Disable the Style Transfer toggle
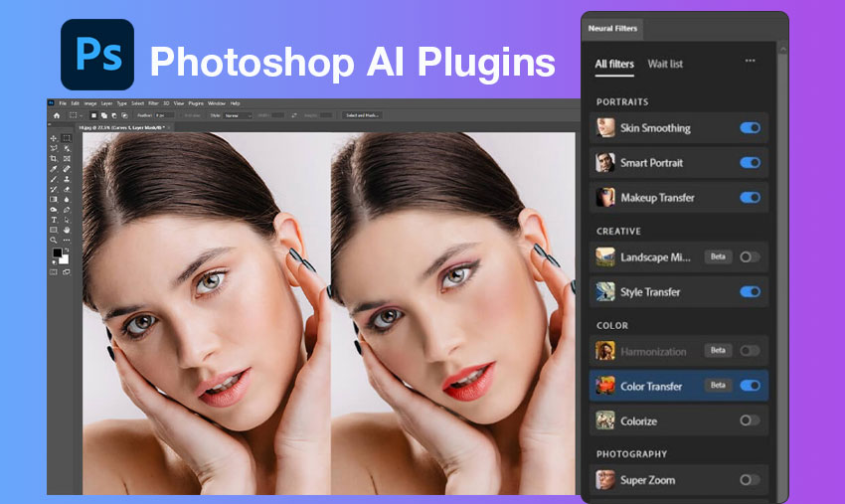Image resolution: width=845 pixels, height=504 pixels. point(750,291)
